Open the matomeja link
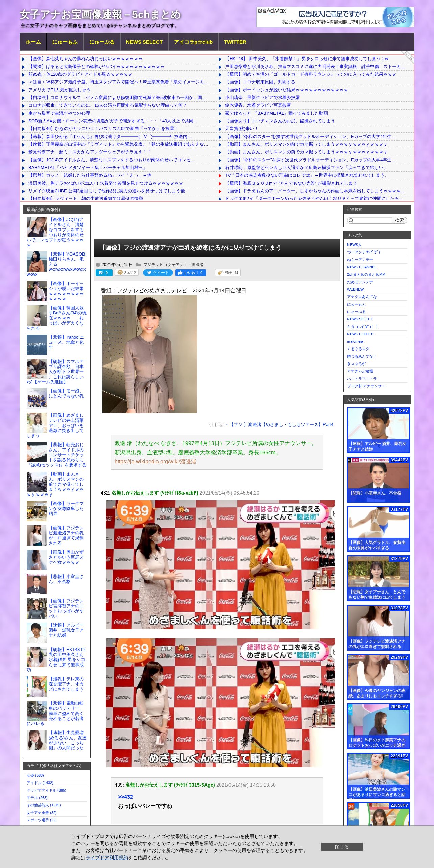 pyautogui.click(x=355, y=341)
